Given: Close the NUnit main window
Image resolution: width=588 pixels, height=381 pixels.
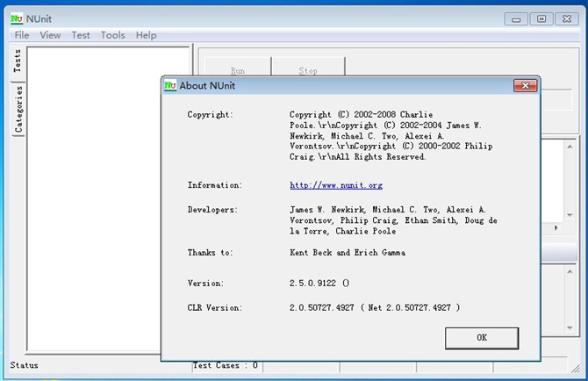Looking at the screenshot, I should click(x=567, y=18).
